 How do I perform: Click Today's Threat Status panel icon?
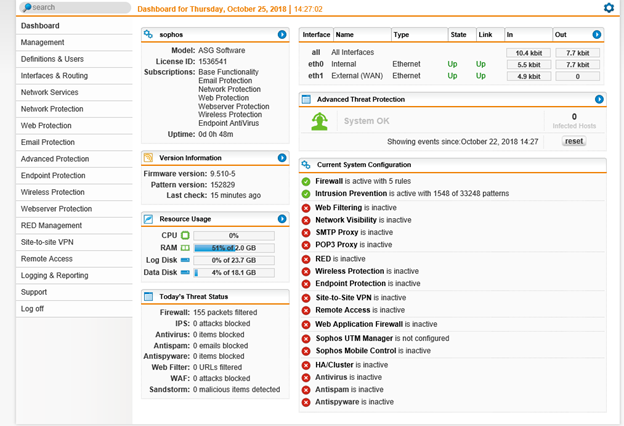pos(148,297)
